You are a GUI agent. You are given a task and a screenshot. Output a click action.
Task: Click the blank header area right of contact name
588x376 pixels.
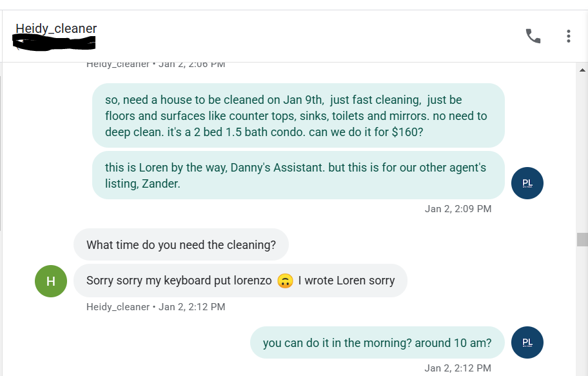[x=309, y=36]
